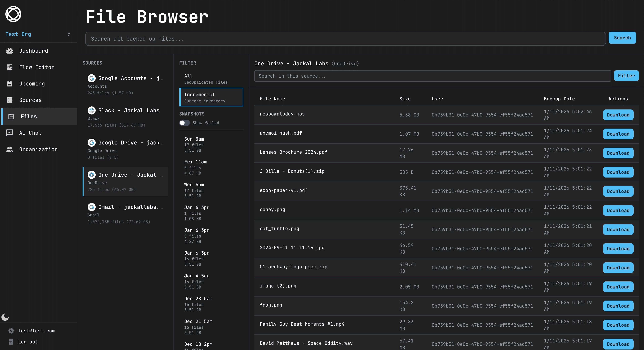Toggle dark mode moon icon

[5, 317]
